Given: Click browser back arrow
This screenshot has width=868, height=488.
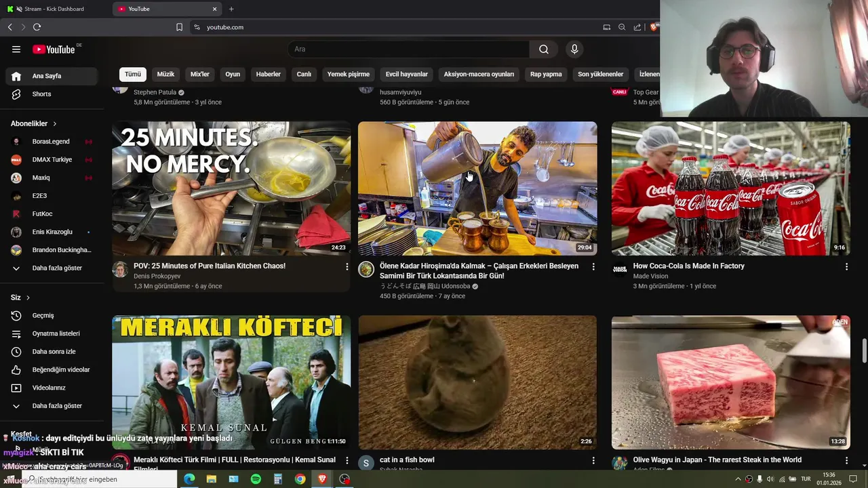Looking at the screenshot, I should pos(9,27).
